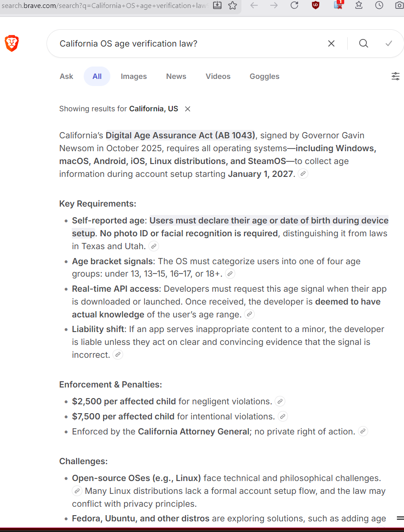Open the AB 1043 source citation link

click(x=303, y=174)
